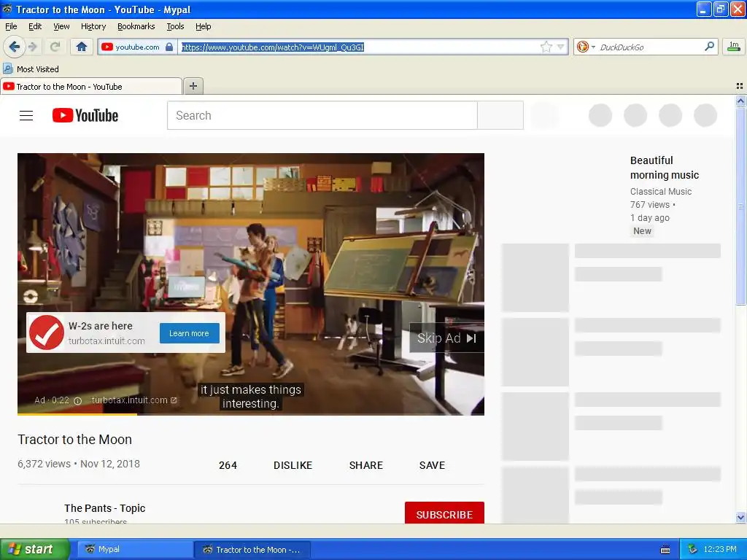Click the Tractor to the Moon video title
The width and height of the screenshot is (747, 560).
(75, 440)
